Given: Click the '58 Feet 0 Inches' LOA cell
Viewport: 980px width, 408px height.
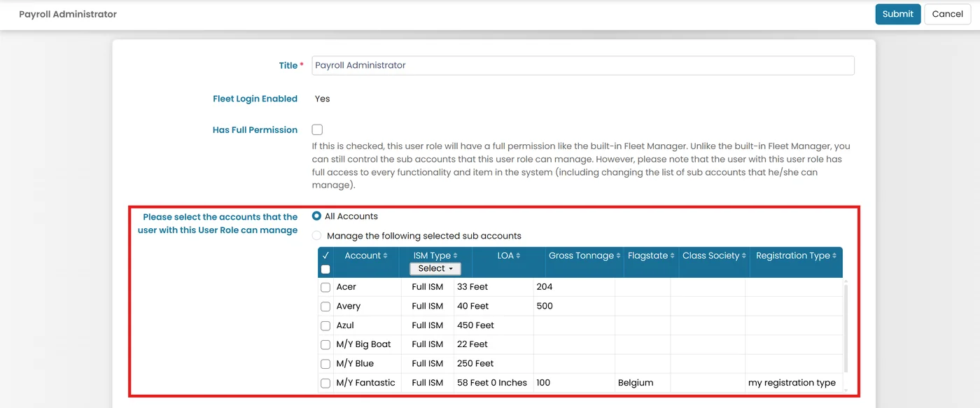Looking at the screenshot, I should (x=492, y=383).
